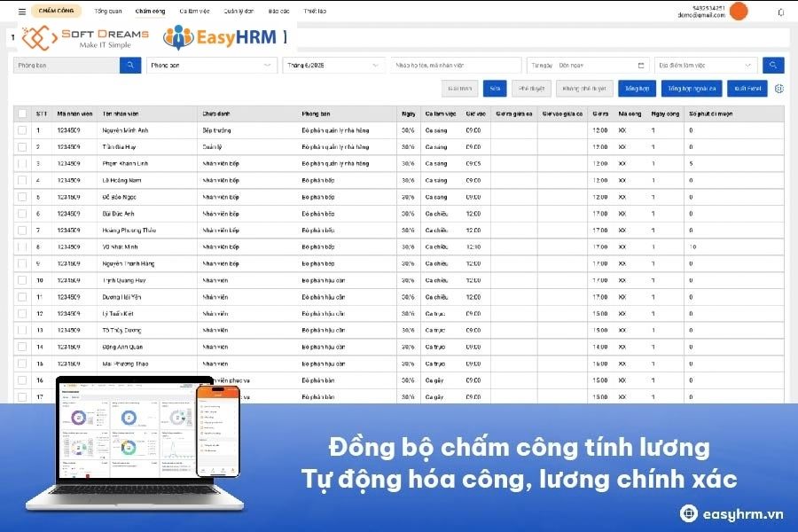Open table settings gear icon
Screen dimensions: 798x532
779,89
